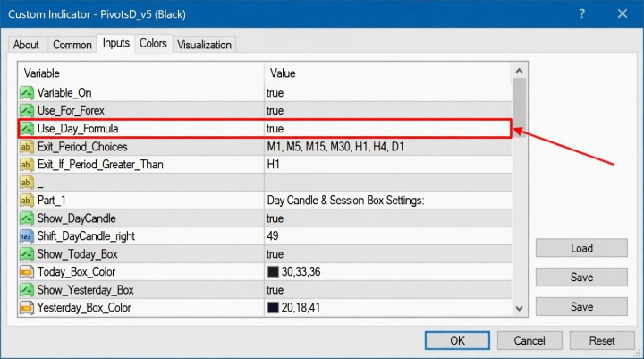Click the Variable_On boolean type icon
Image resolution: width=644 pixels, height=359 pixels.
point(27,92)
